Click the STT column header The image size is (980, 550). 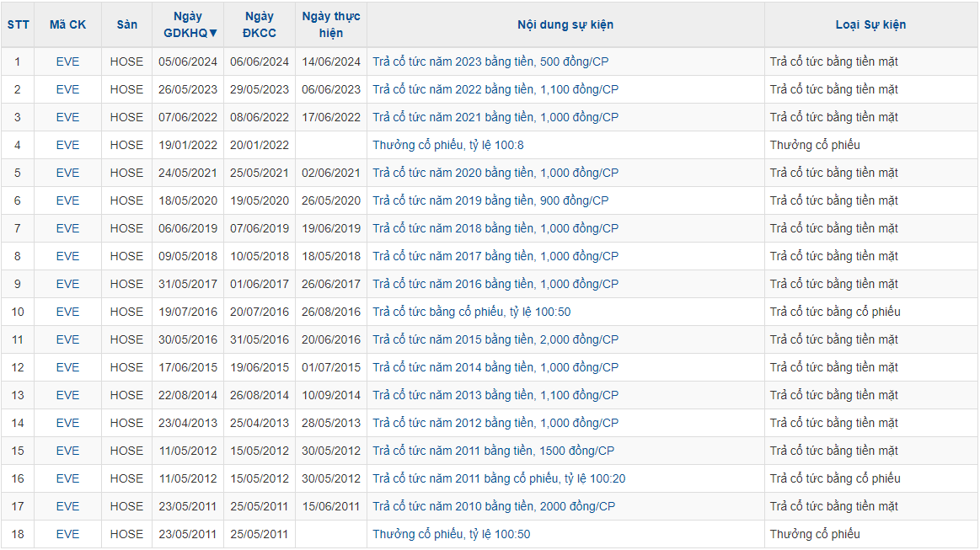click(x=18, y=25)
